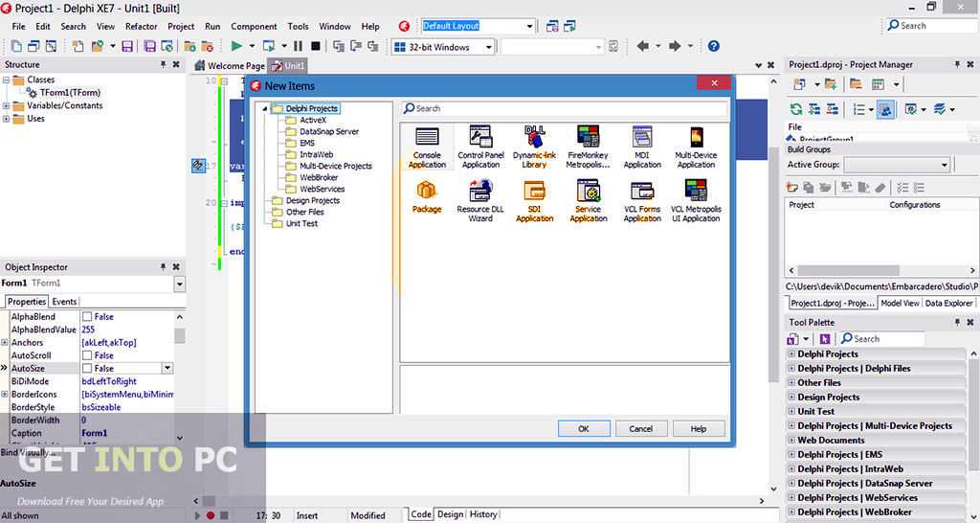
Task: Choose Control Panel Application icon
Action: click(x=480, y=147)
